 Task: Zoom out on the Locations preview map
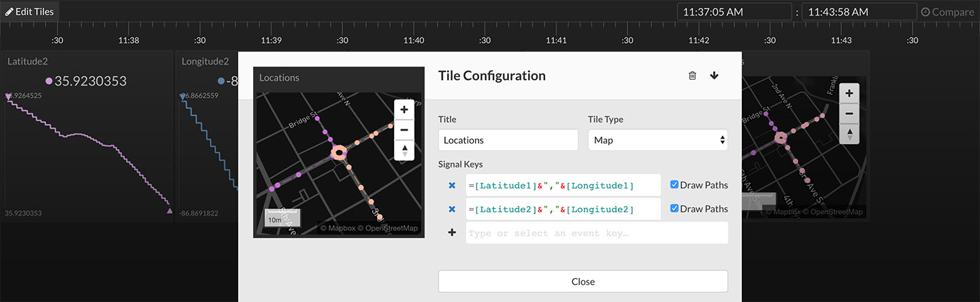click(404, 129)
